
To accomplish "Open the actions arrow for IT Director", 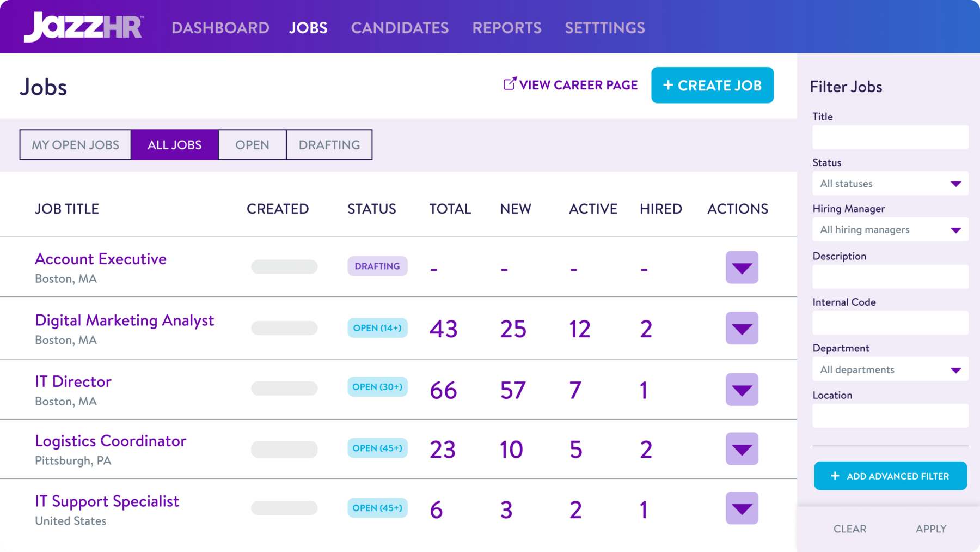I will (x=742, y=389).
